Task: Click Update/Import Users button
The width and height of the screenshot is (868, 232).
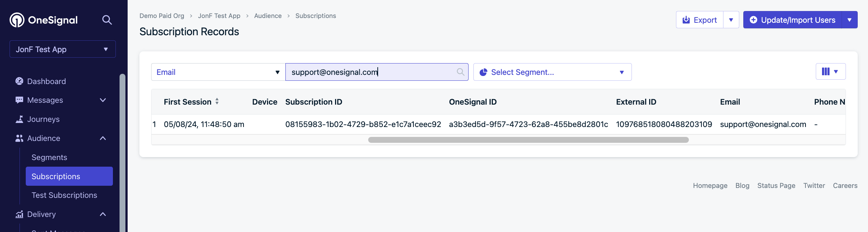Action: tap(793, 20)
